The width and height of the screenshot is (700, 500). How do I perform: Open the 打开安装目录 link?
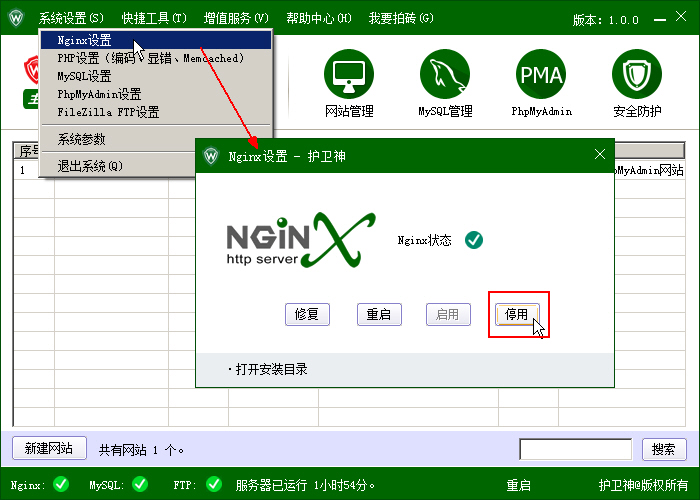point(271,369)
